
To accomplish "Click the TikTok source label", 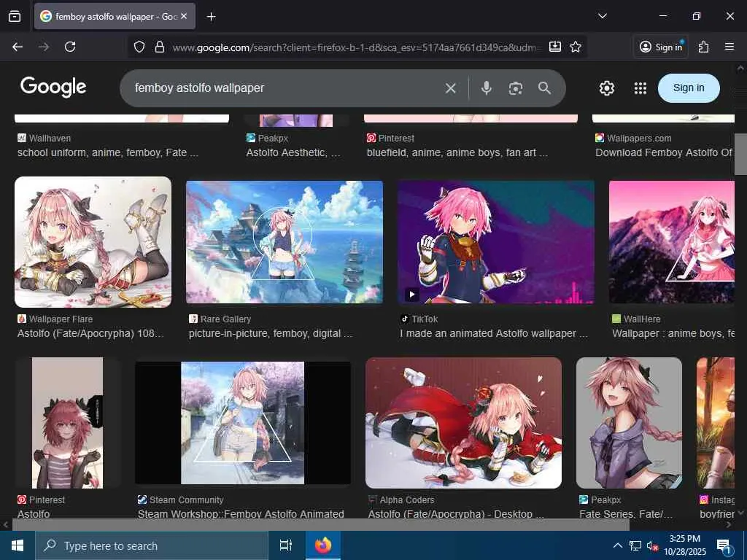I will coord(425,319).
